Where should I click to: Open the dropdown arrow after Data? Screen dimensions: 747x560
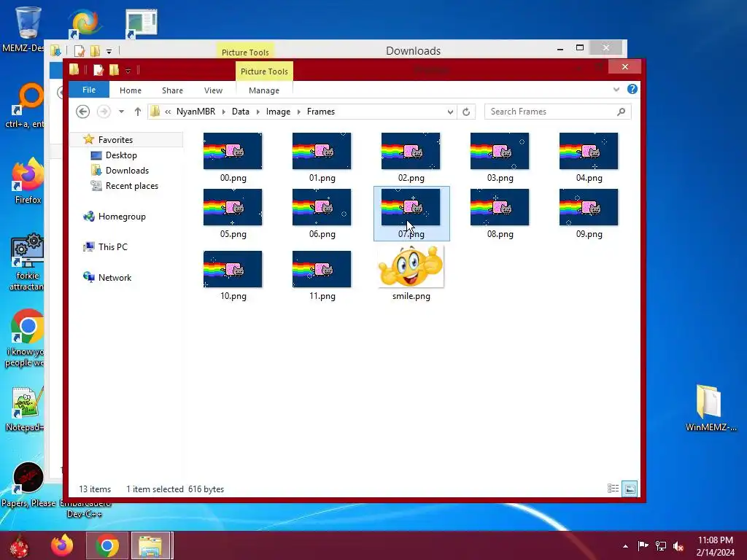click(258, 112)
